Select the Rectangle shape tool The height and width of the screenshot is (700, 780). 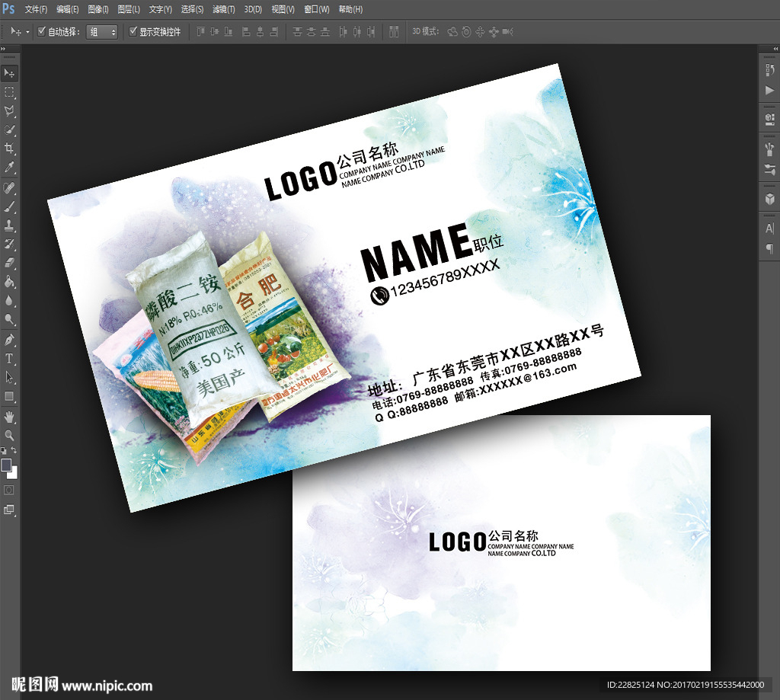coord(9,396)
